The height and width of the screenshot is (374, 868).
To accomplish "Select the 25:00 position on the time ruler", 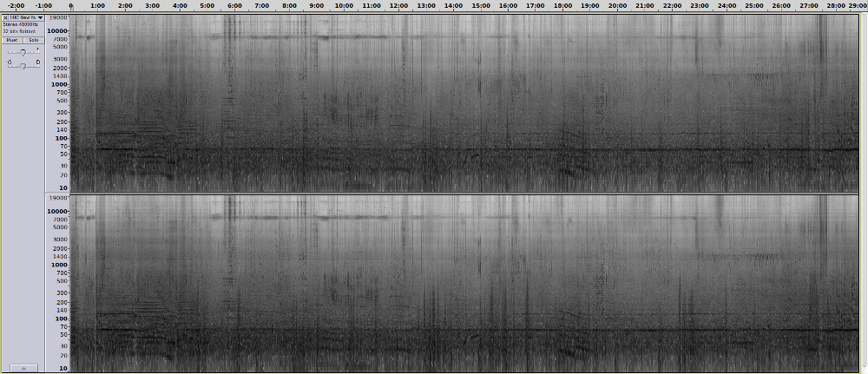I will [754, 5].
